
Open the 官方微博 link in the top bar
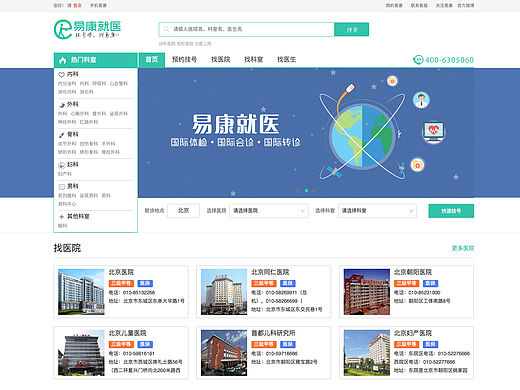tap(466, 6)
